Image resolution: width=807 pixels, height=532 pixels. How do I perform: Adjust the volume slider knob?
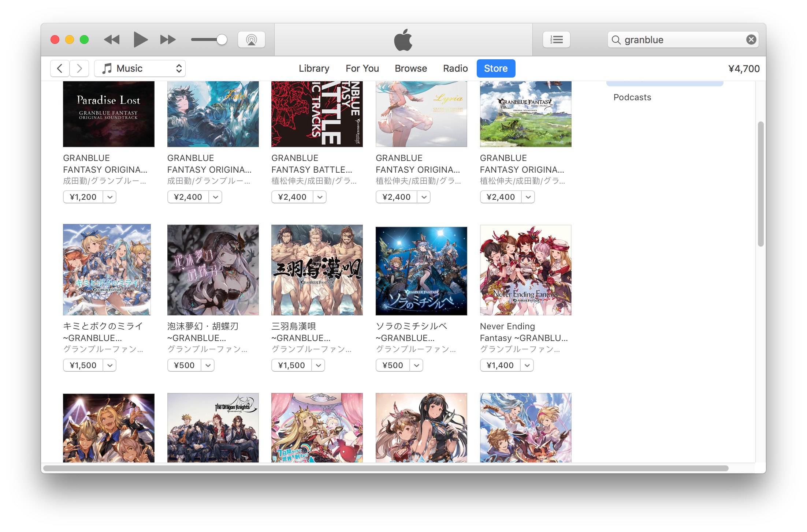[222, 40]
